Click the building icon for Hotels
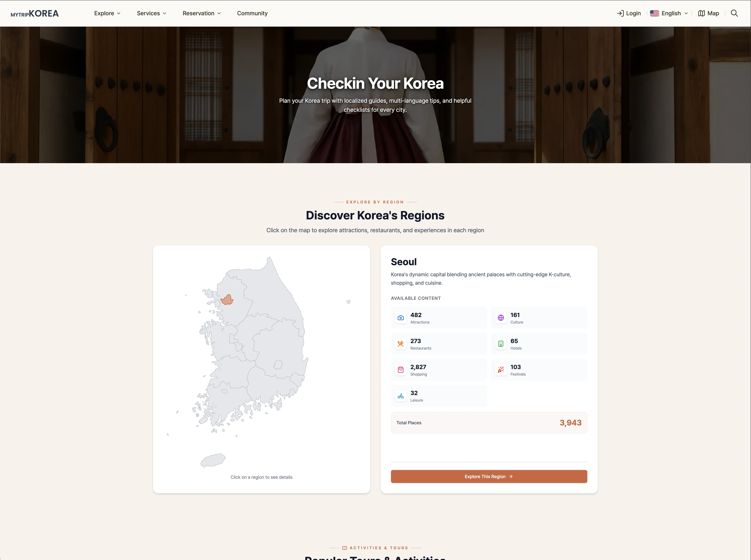 501,343
